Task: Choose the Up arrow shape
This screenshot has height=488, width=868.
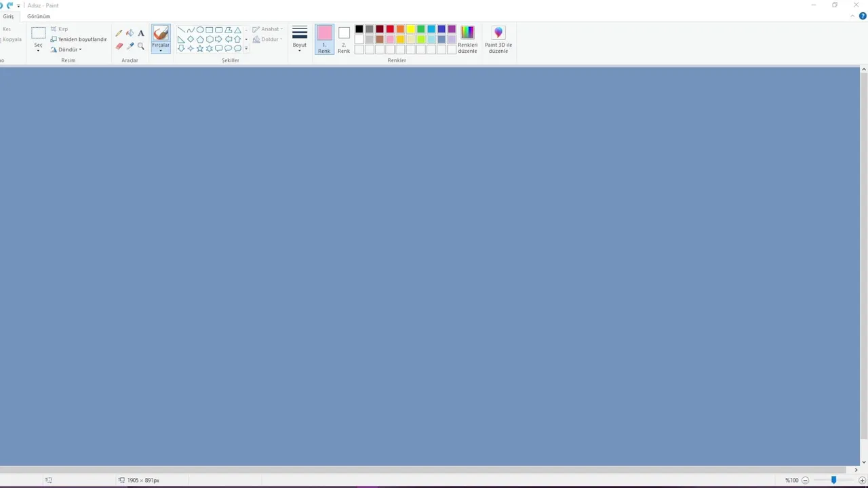Action: tap(237, 39)
